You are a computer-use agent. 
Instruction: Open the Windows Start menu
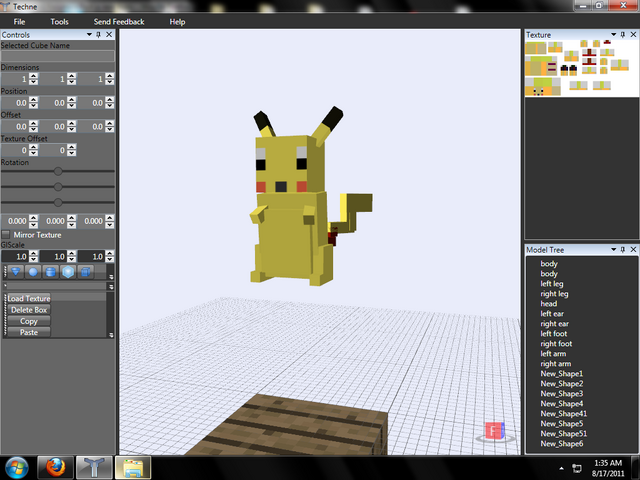[17, 468]
